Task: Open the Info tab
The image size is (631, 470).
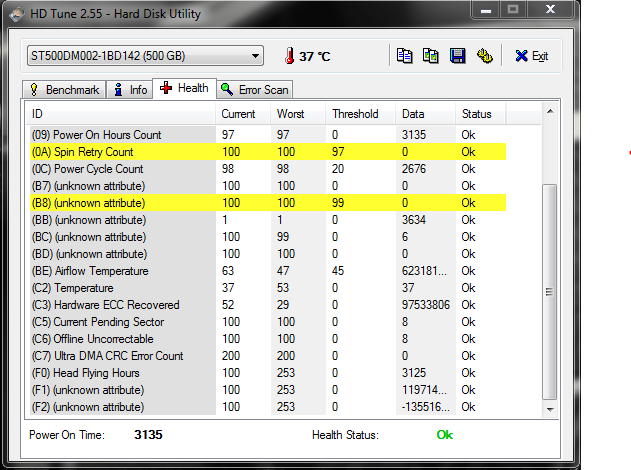Action: (130, 90)
